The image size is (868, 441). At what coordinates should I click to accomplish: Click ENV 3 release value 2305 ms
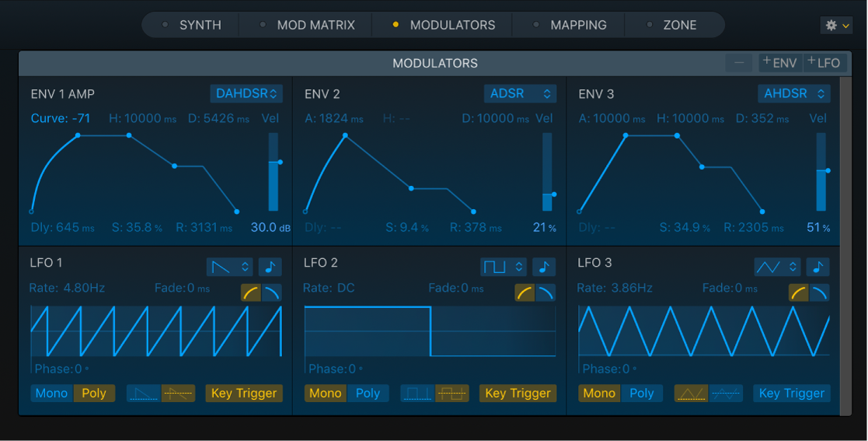coord(754,228)
